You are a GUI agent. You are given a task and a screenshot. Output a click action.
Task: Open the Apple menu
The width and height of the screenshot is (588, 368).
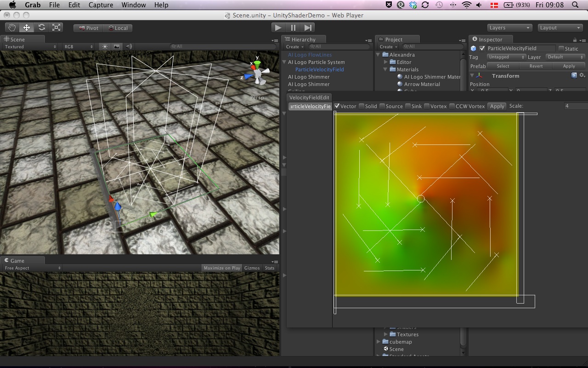12,5
